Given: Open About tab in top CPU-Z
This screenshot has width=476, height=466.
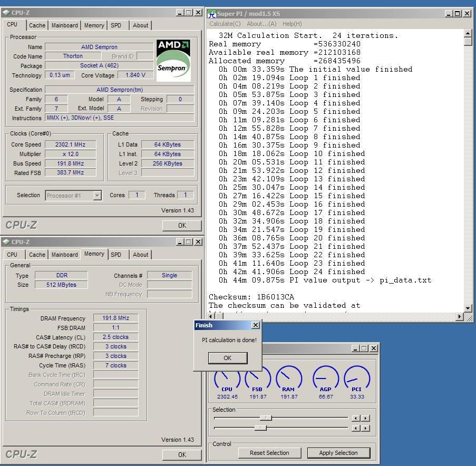Looking at the screenshot, I should [141, 25].
